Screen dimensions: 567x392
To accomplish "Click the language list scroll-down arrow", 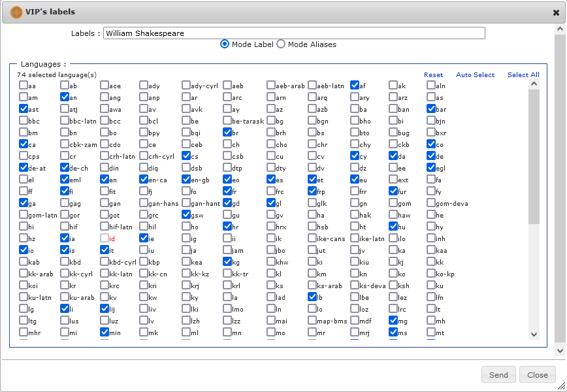I will tap(534, 335).
